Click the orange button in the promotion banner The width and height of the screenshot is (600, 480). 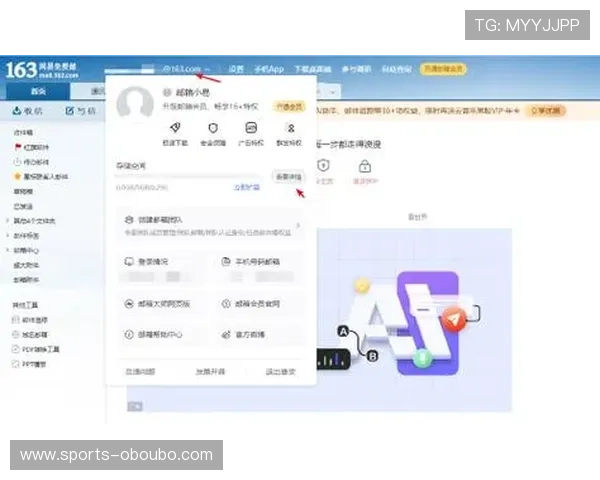pos(546,111)
